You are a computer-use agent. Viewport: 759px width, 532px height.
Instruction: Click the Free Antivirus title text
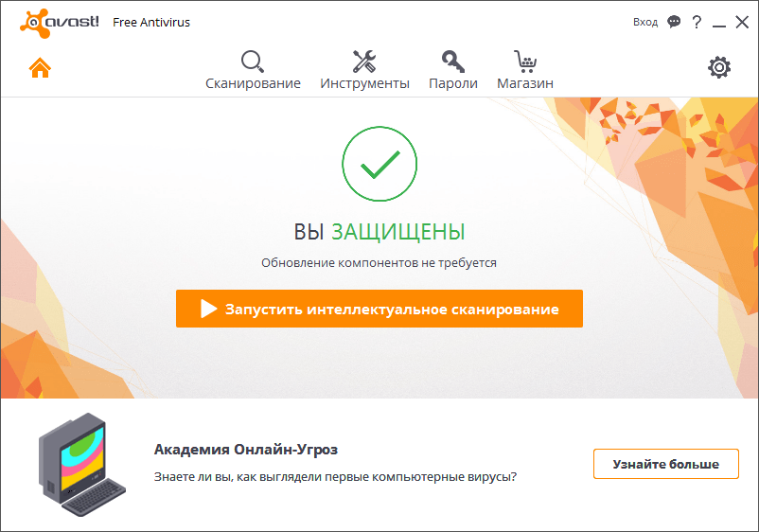[x=151, y=22]
